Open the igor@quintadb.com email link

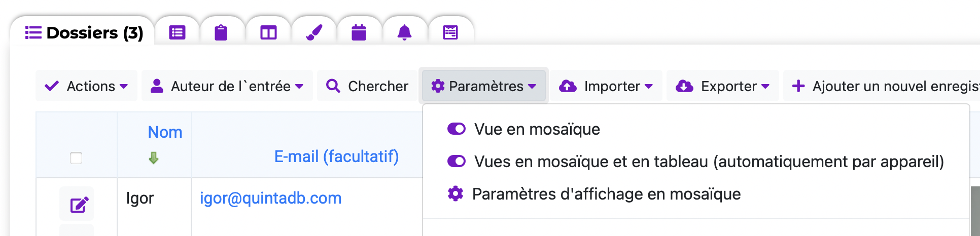pyautogui.click(x=271, y=198)
